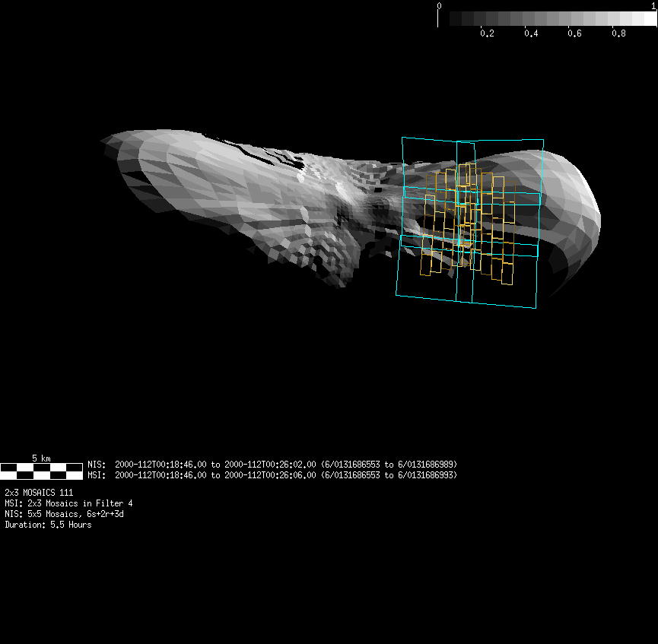Click the 'Duration: 5.5 Hours' text
Viewport: 658px width, 644px height.
[48, 525]
